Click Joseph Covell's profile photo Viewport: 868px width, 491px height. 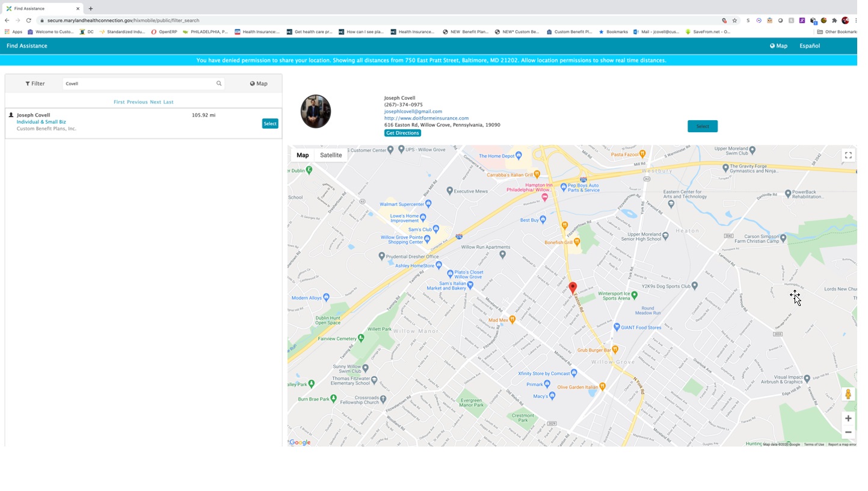pos(316,111)
